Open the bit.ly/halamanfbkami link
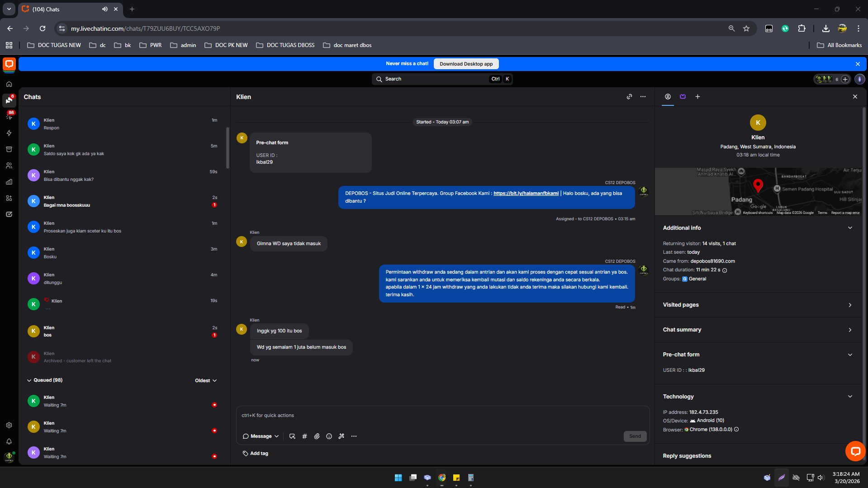Image resolution: width=868 pixels, height=488 pixels. (x=526, y=194)
